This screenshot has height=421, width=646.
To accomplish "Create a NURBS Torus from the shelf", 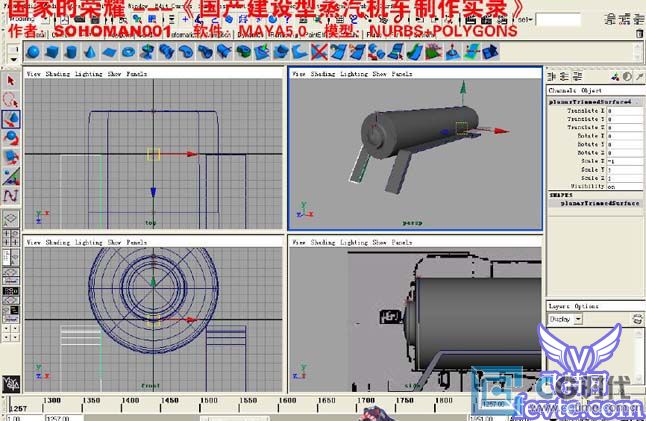I will pyautogui.click(x=129, y=52).
